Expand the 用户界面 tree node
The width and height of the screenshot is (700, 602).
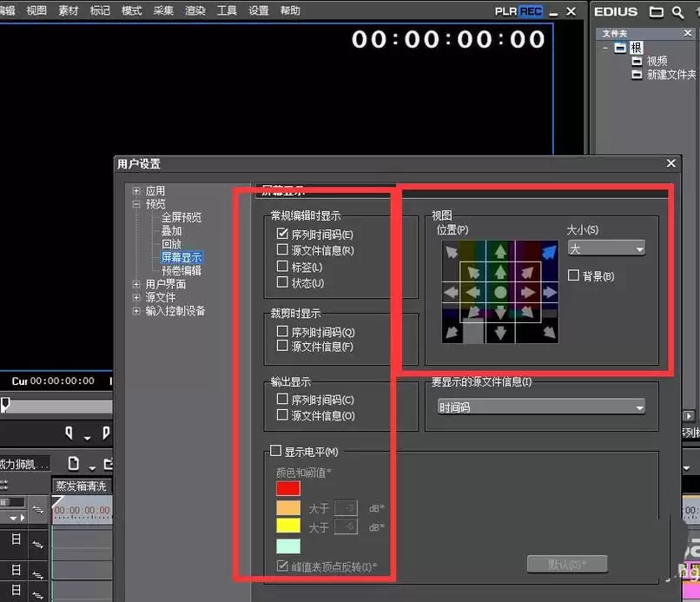pos(136,284)
